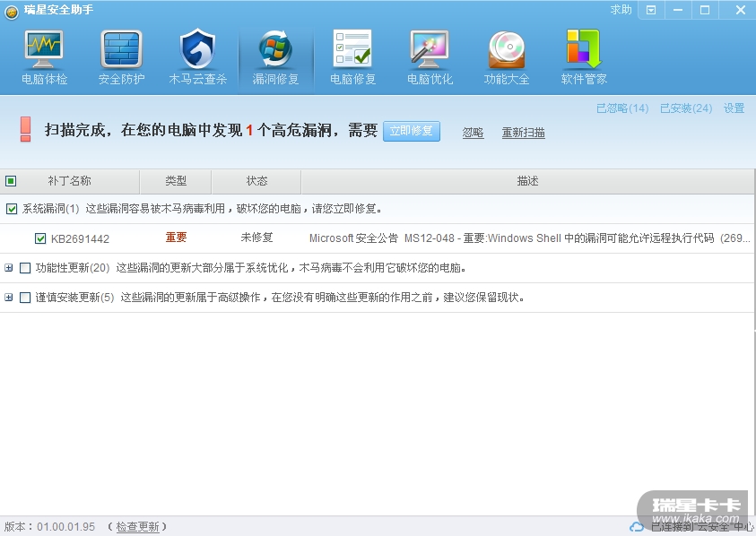Sort by 状态 column header
Viewport: 756px width, 536px height.
pos(256,181)
